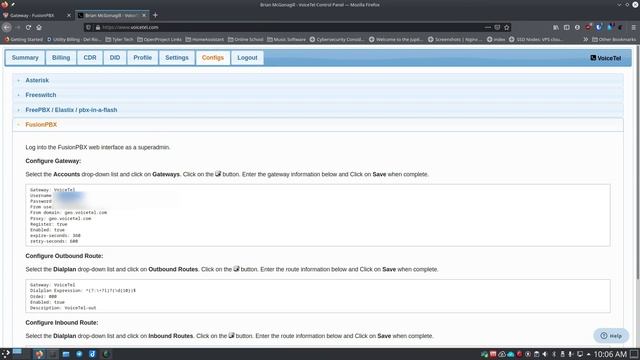Click the 'Proxy: geo.voicetel.com' line
640x360 pixels.
pyautogui.click(x=61, y=218)
